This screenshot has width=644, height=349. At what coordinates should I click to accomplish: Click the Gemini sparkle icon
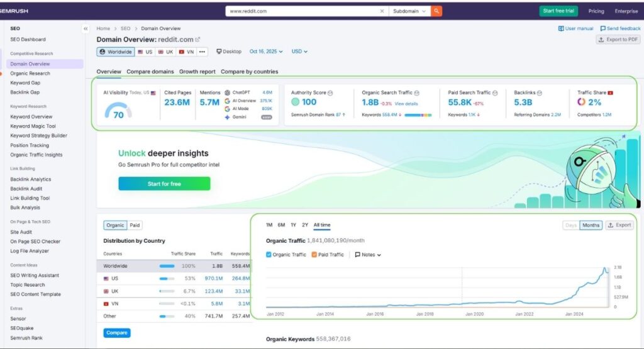coord(227,117)
